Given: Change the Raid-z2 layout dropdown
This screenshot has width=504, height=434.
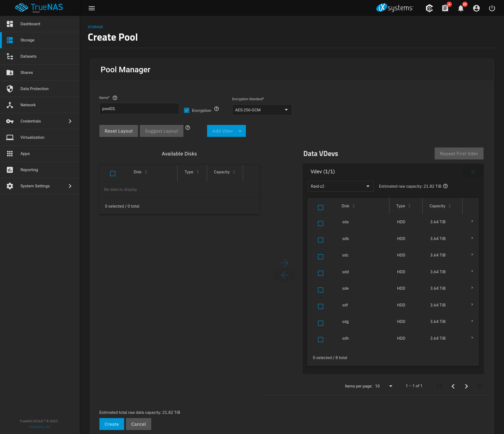Looking at the screenshot, I should pos(341,186).
